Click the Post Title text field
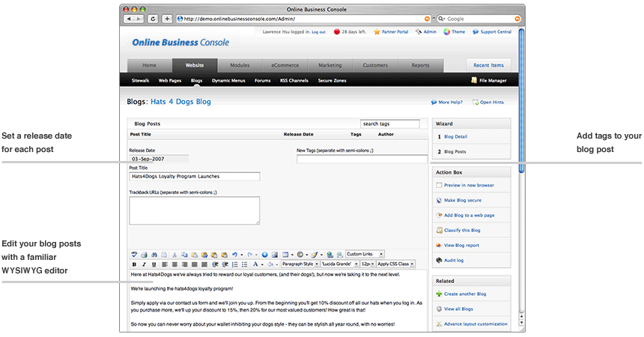Screen dimensions: 644x337 pyautogui.click(x=195, y=177)
